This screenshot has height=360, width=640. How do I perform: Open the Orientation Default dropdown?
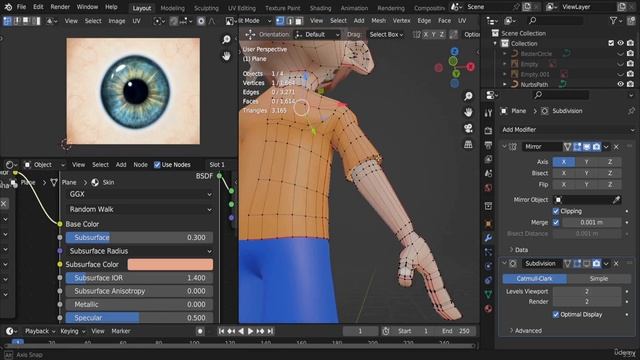[x=318, y=35]
